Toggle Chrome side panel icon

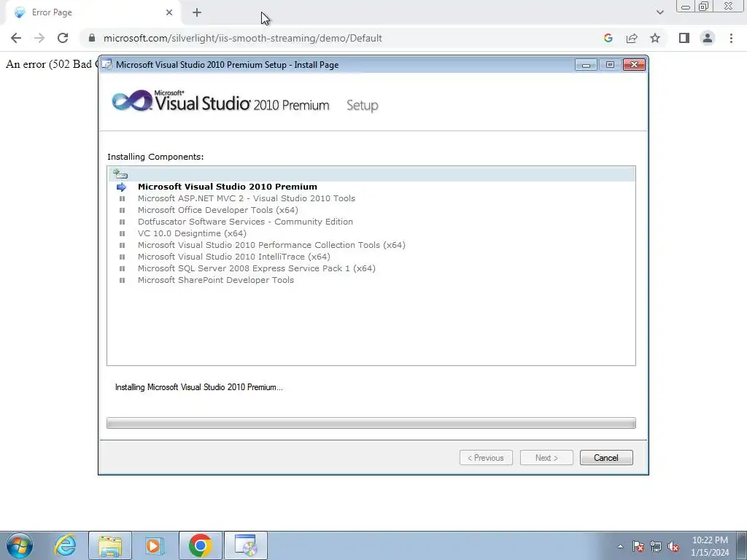(684, 38)
